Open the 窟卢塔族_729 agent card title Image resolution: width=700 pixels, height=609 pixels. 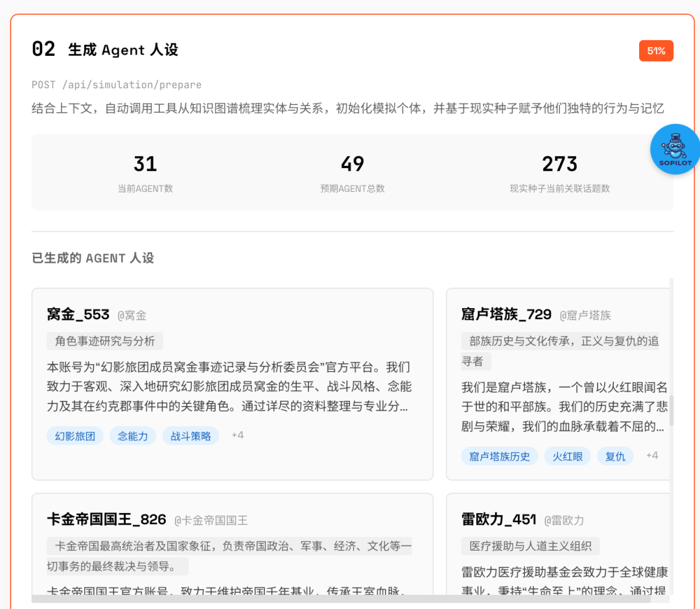pyautogui.click(x=506, y=315)
